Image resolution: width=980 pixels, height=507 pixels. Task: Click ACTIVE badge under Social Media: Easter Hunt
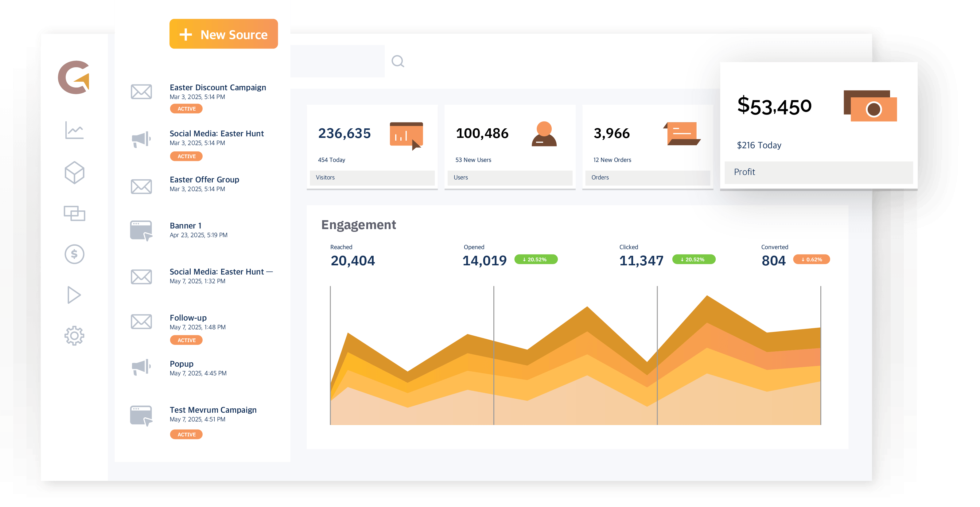(186, 156)
